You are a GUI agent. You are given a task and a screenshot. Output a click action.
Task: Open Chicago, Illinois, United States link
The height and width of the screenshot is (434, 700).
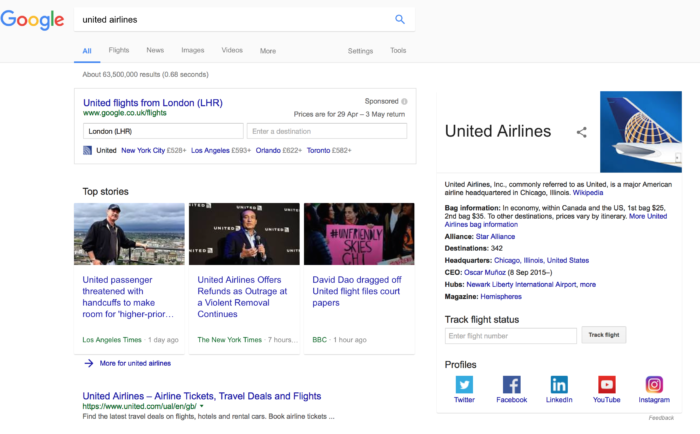coord(542,260)
